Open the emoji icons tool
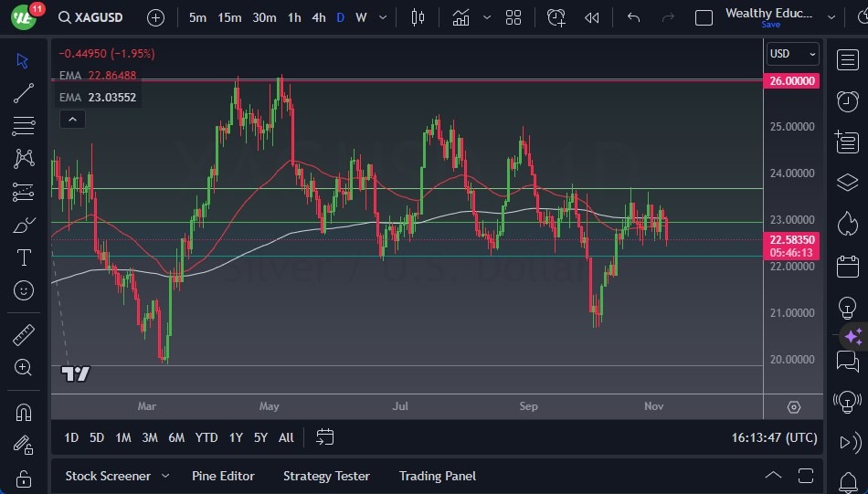The width and height of the screenshot is (868, 494). coord(24,290)
